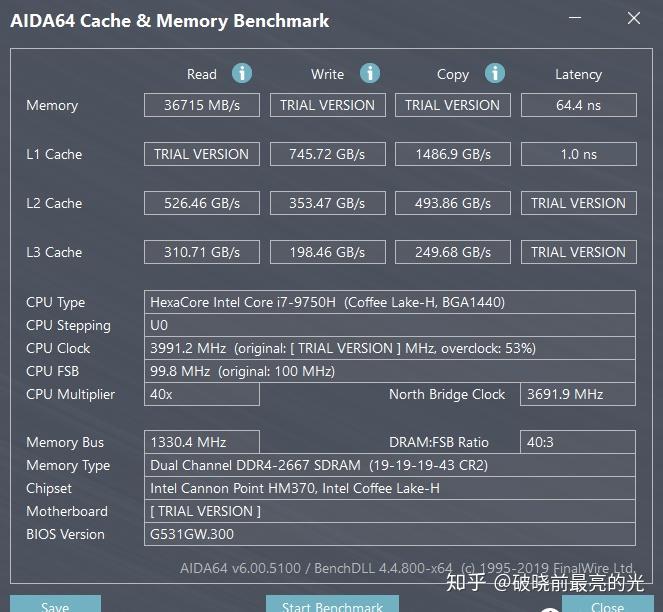The width and height of the screenshot is (663, 612).
Task: Click the Read column header text
Action: [202, 74]
